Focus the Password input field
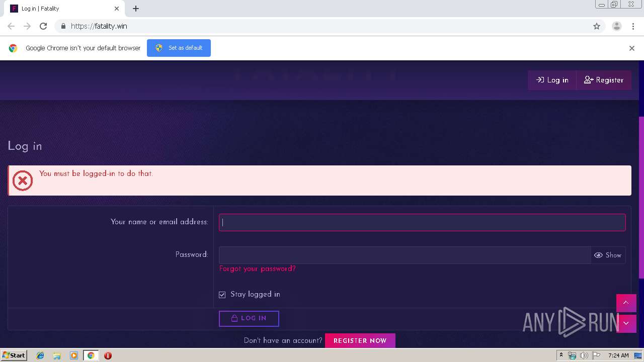This screenshot has width=644, height=362. pos(405,255)
